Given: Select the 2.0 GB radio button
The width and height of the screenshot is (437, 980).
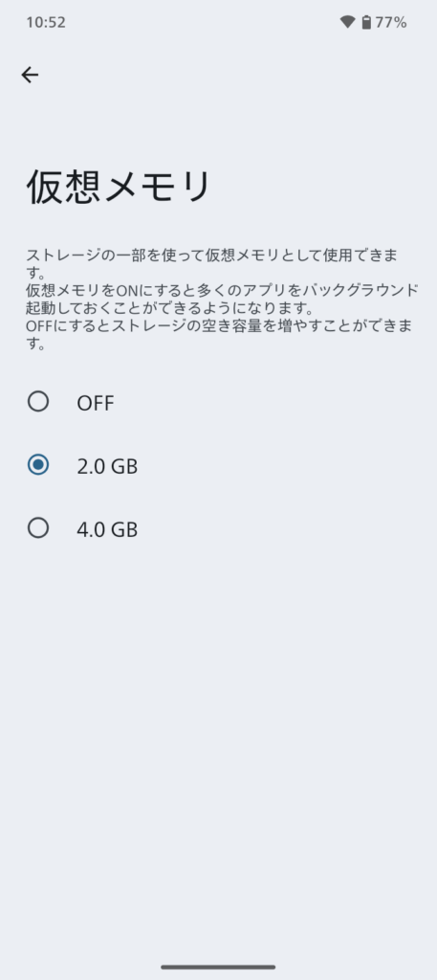Looking at the screenshot, I should coord(38,465).
